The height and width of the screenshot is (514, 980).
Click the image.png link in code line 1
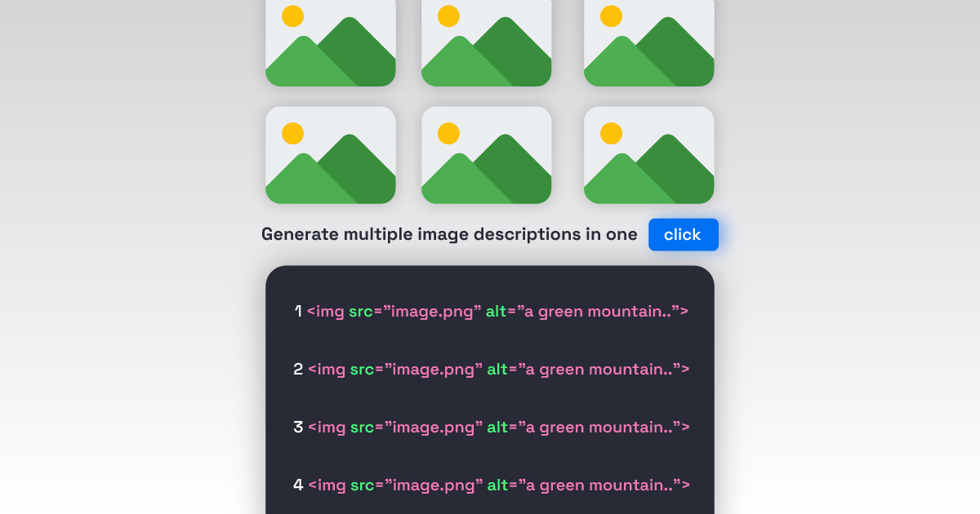430,311
